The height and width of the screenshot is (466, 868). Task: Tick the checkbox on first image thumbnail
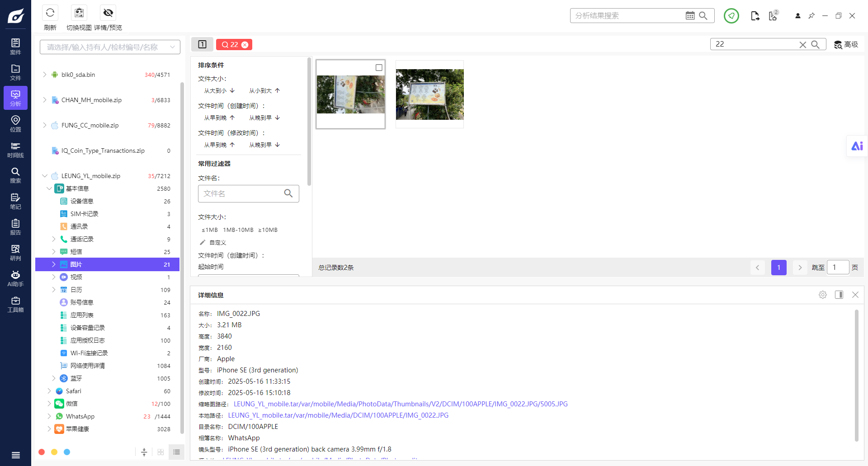pos(379,68)
